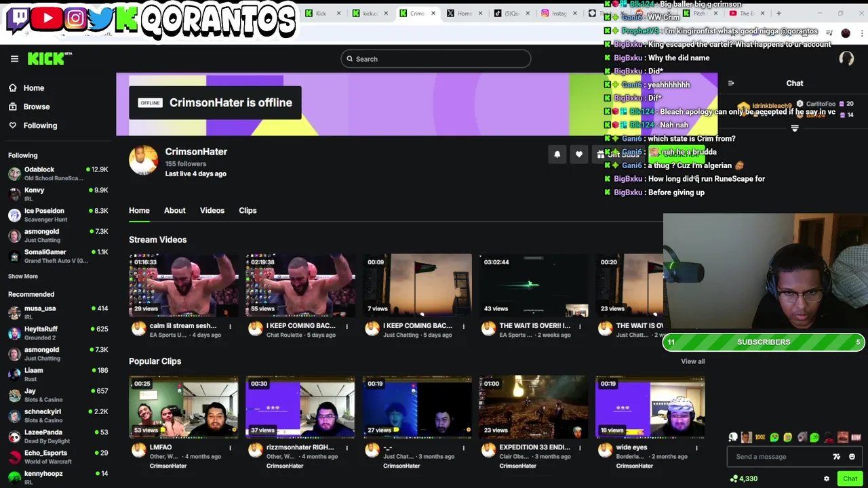
Task: Expand Following list with Show more
Action: pos(23,277)
